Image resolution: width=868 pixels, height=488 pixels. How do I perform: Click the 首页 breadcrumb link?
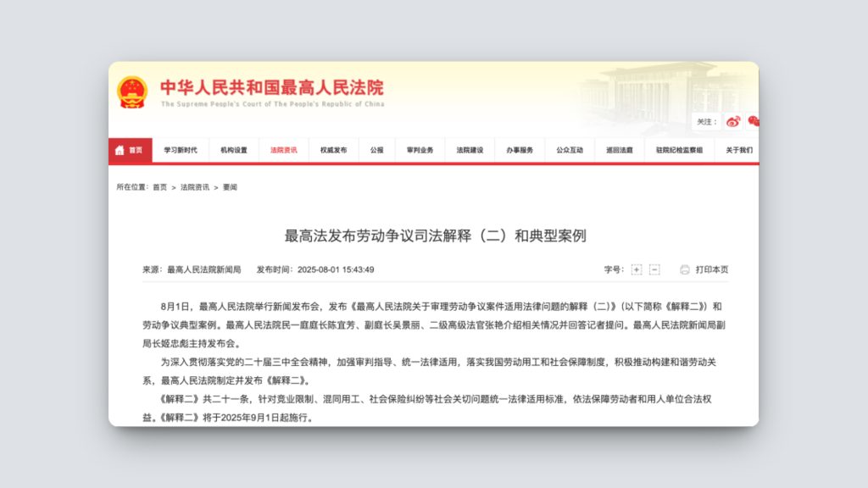(x=159, y=187)
